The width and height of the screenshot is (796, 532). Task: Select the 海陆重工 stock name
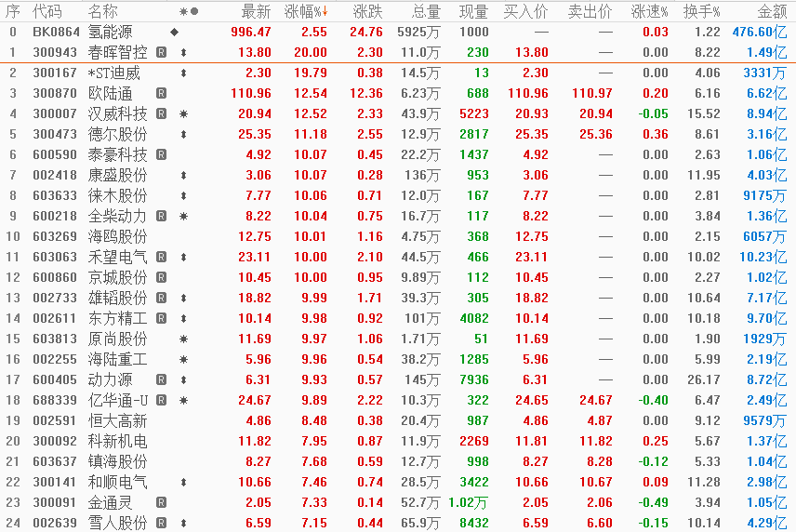[x=117, y=359]
